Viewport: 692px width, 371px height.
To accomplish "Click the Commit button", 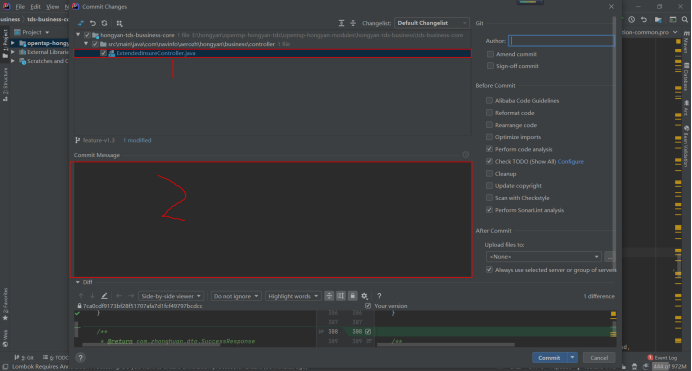I will (x=549, y=358).
